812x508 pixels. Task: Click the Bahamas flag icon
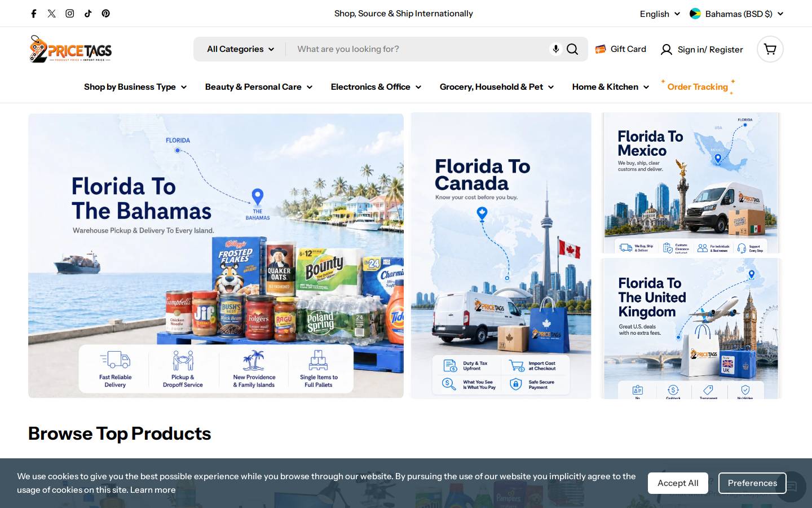pos(695,14)
